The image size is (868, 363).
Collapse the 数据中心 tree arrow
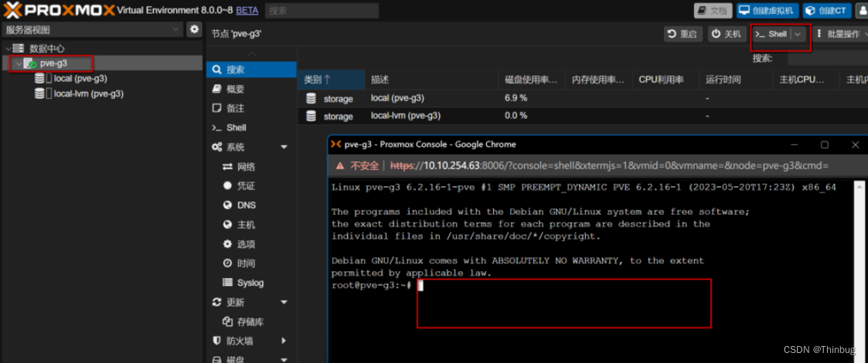tap(8, 49)
